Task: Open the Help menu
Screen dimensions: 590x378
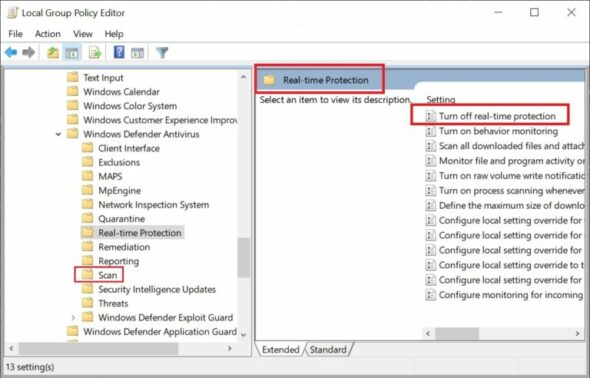Action: 114,34
